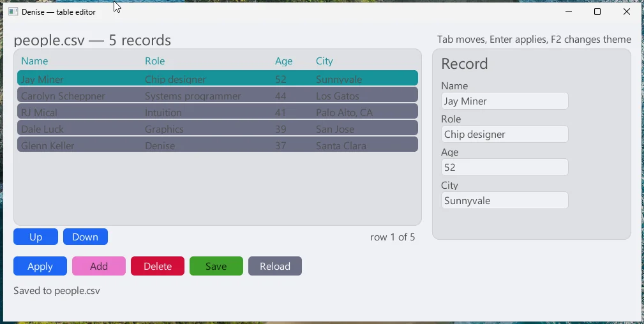Click the Name column header
The image size is (644, 324).
tap(34, 61)
